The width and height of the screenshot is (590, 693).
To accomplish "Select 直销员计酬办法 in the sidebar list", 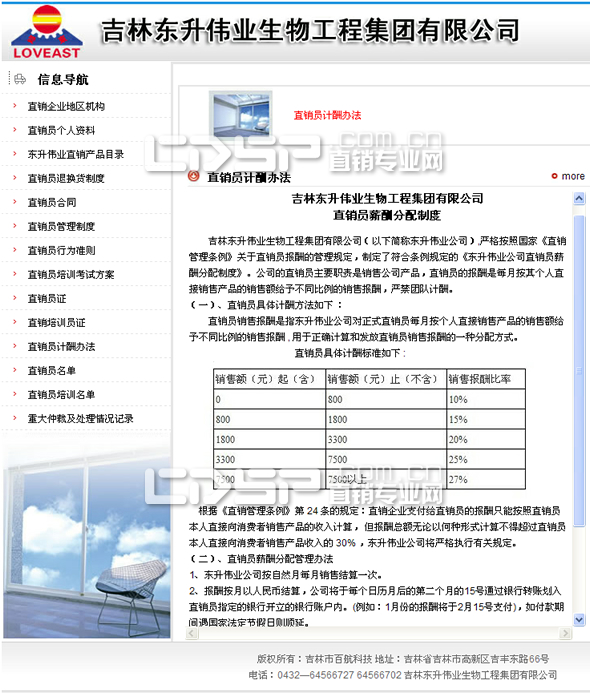I will [61, 346].
